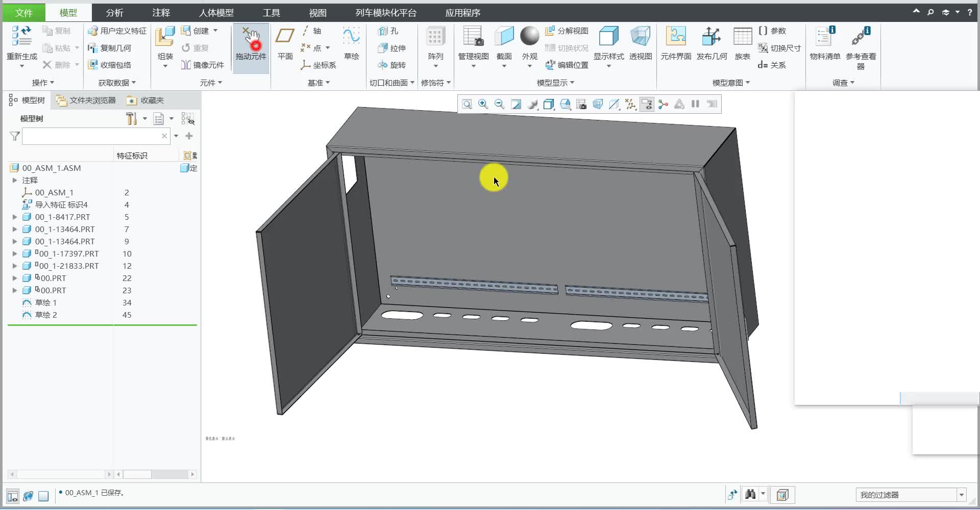Toggle Perspective View (透视图) in the ribbon
Image resolution: width=980 pixels, height=510 pixels.
point(640,43)
